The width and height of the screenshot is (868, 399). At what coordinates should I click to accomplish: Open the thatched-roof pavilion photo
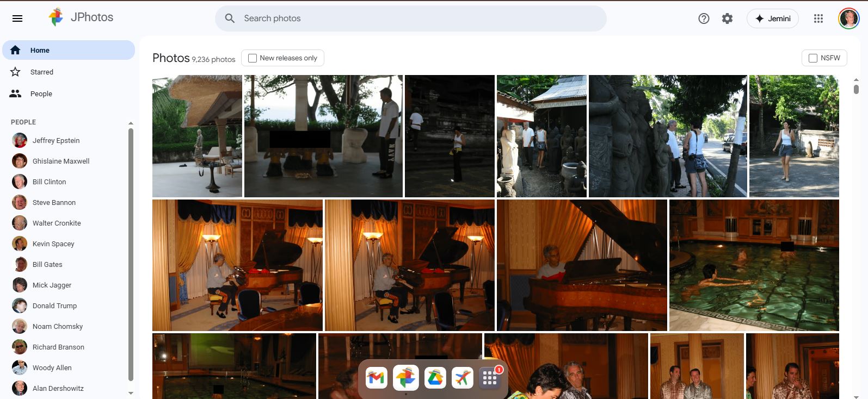coord(197,136)
